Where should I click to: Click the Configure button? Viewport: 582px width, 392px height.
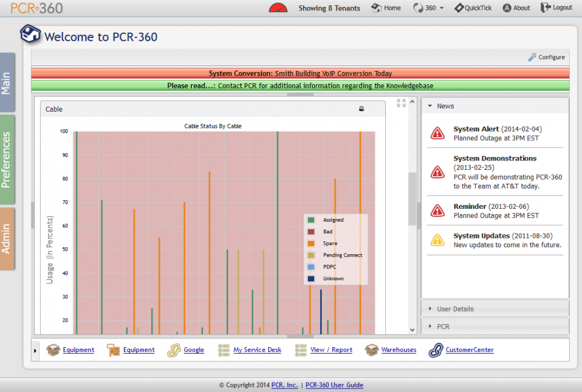[546, 57]
